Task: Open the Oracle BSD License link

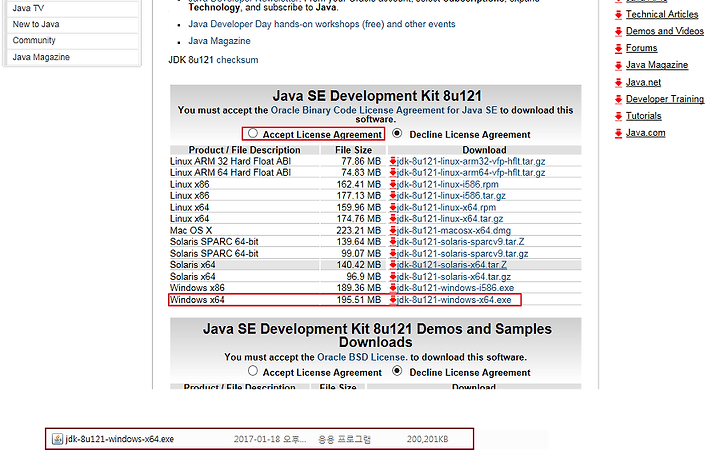Action: [361, 357]
